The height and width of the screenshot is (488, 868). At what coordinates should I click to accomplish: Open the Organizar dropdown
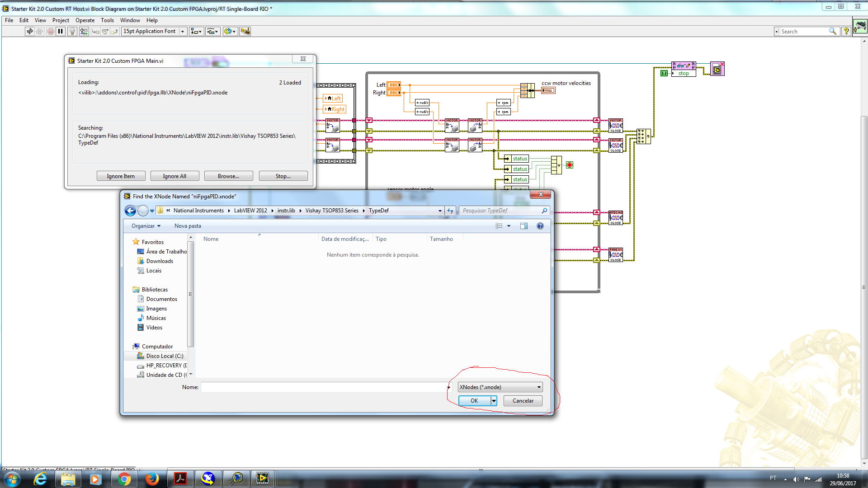click(146, 226)
